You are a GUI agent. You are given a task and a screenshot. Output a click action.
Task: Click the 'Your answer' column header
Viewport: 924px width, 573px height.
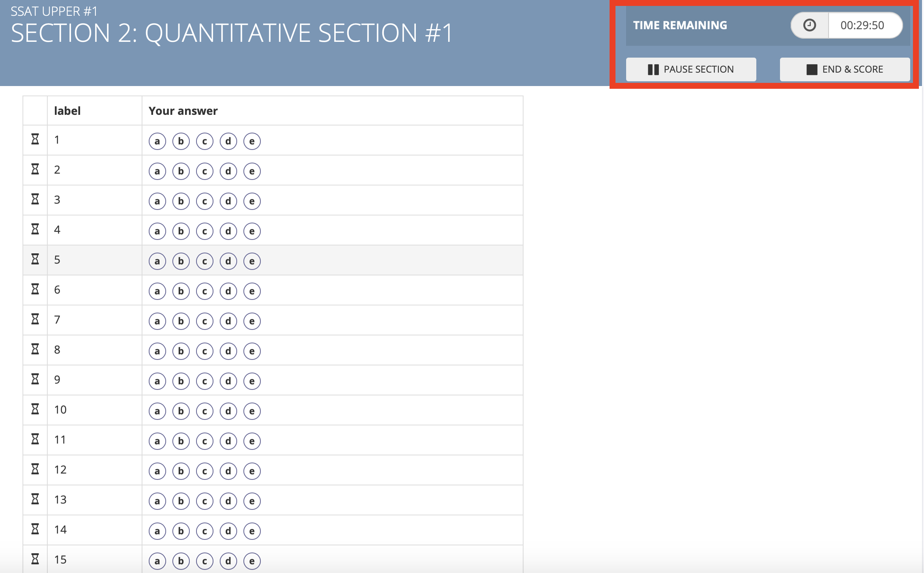(183, 111)
